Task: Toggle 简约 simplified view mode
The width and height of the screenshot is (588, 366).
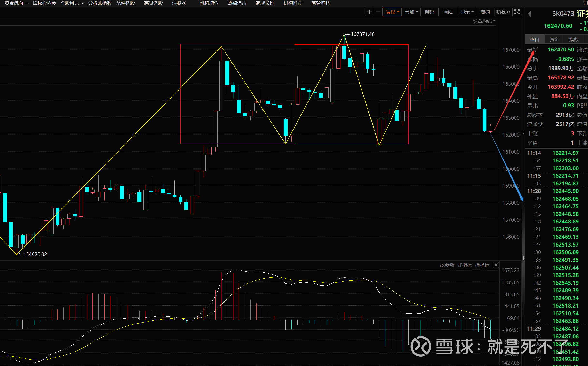Action: click(x=485, y=12)
